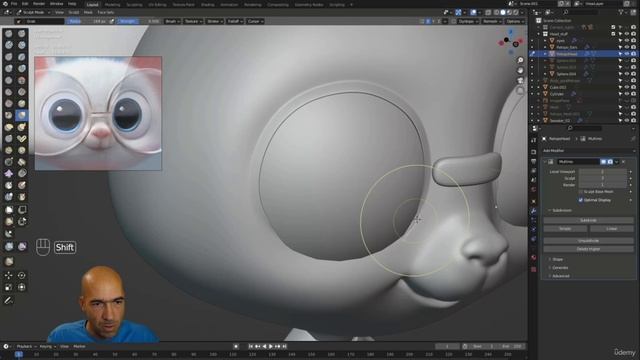Open the Render menu
The height and width of the screenshot is (360, 640).
click(39, 4)
